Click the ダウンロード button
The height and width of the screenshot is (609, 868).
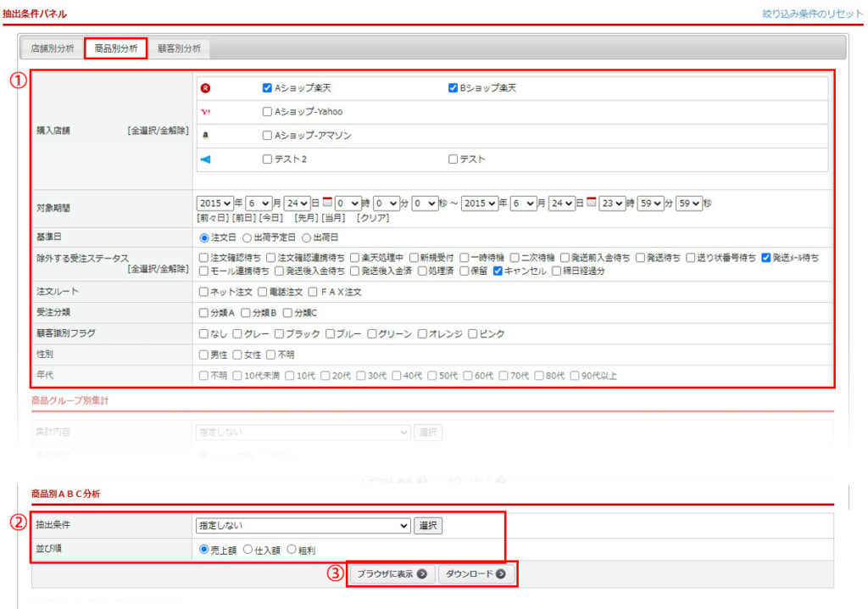[476, 574]
